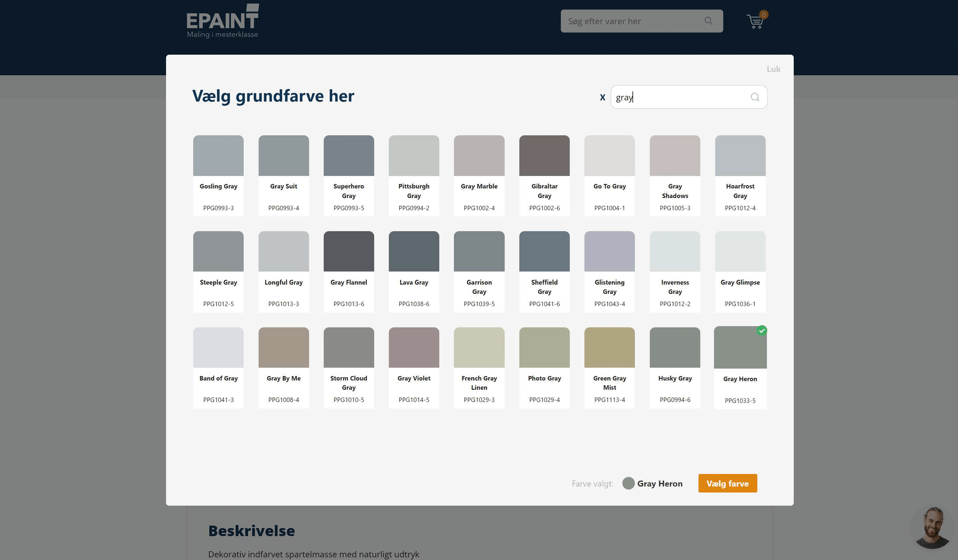958x560 pixels.
Task: Open the chat assistant avatar
Action: (x=933, y=527)
